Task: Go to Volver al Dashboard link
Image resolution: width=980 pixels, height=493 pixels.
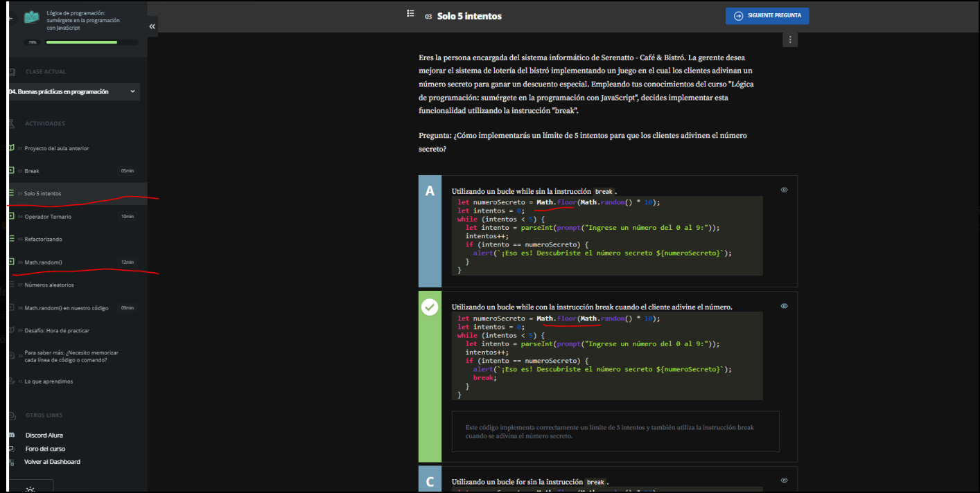Action: (52, 462)
